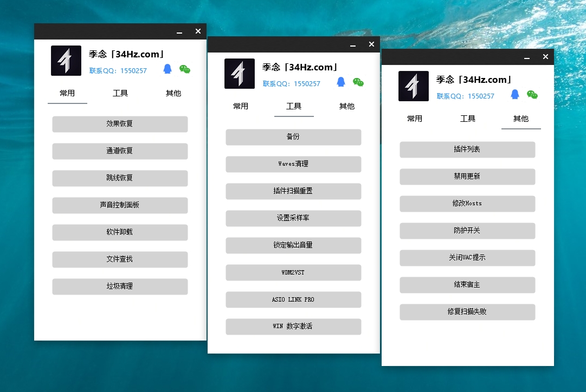
Task: Open the QQ penguin icon in left window
Action: 168,69
